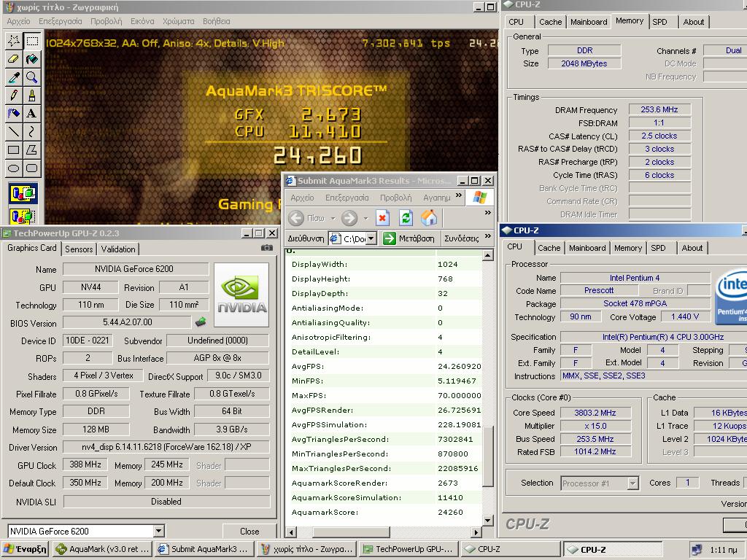Open the Επεξεργασία menu in Paint
The width and height of the screenshot is (747, 560).
point(61,21)
